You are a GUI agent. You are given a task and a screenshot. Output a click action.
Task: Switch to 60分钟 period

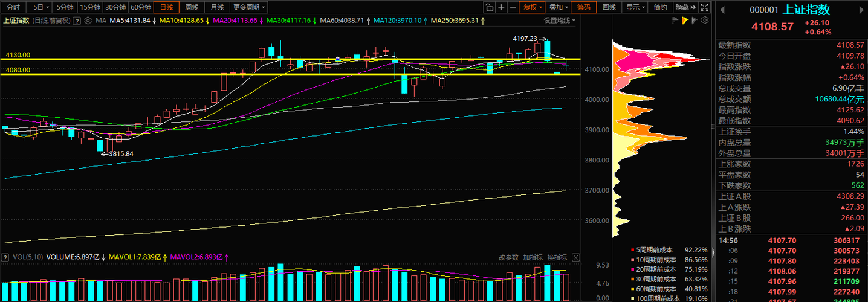tap(140, 7)
